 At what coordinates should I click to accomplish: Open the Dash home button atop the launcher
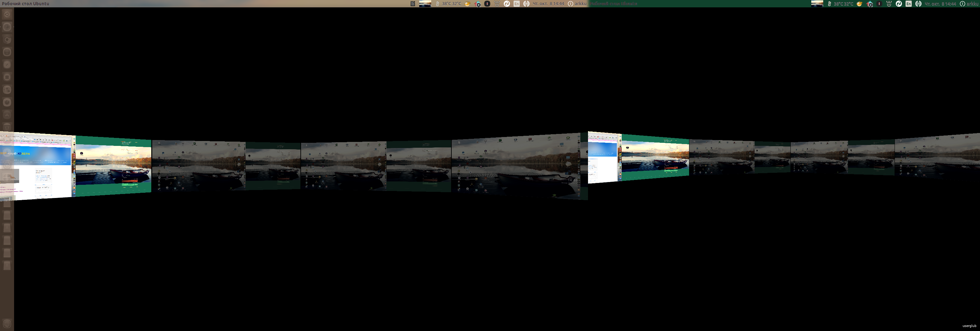click(x=7, y=14)
